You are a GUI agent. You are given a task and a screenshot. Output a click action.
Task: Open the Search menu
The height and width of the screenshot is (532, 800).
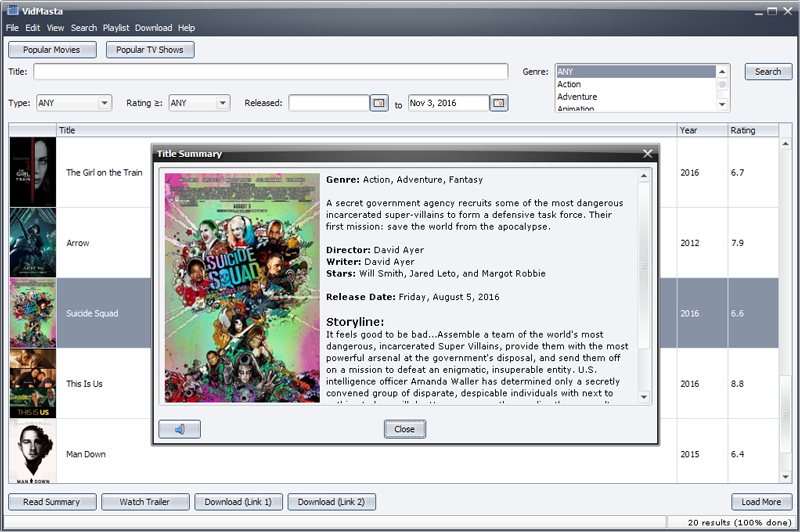coord(84,28)
